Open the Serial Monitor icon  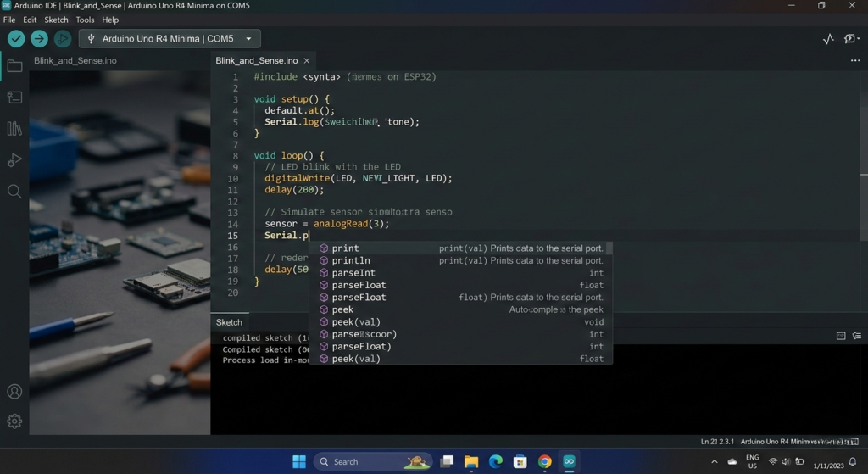click(x=851, y=39)
